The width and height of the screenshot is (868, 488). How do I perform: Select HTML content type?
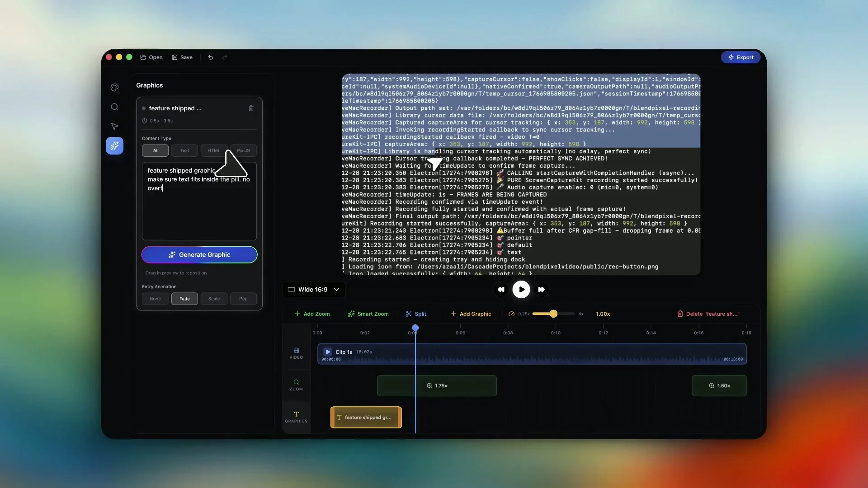[214, 150]
